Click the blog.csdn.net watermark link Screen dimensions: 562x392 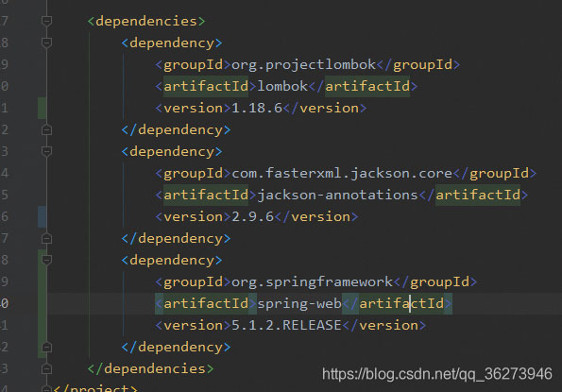tap(437, 374)
